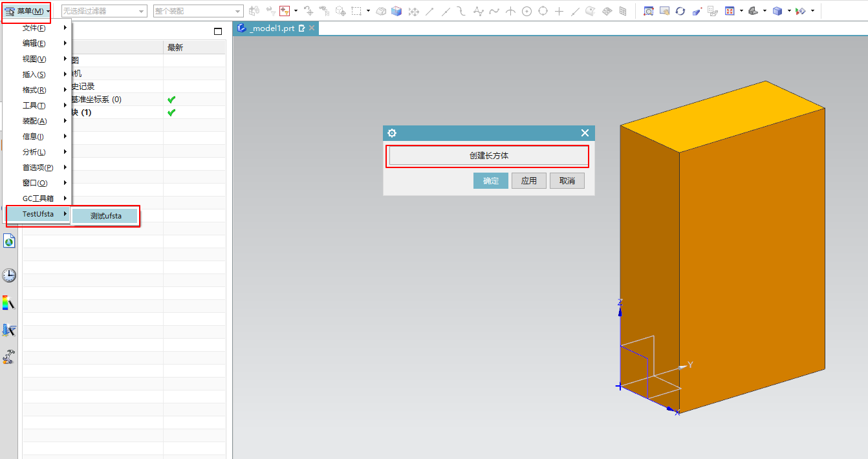Screen dimensions: 868x459
Task: Close the create block dialog
Action: tap(585, 133)
